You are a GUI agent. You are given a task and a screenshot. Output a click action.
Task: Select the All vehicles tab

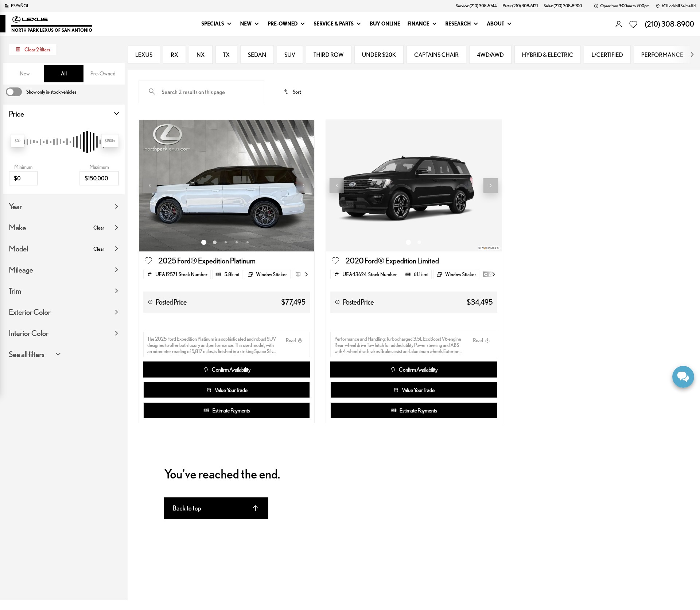[64, 74]
